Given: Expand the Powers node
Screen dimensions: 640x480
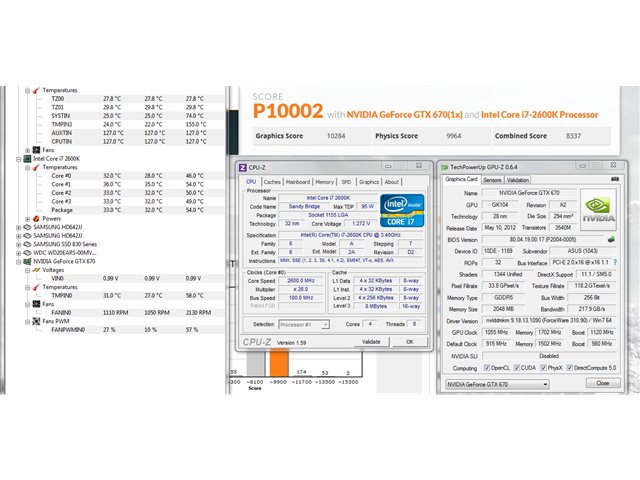Looking at the screenshot, I should [27, 219].
